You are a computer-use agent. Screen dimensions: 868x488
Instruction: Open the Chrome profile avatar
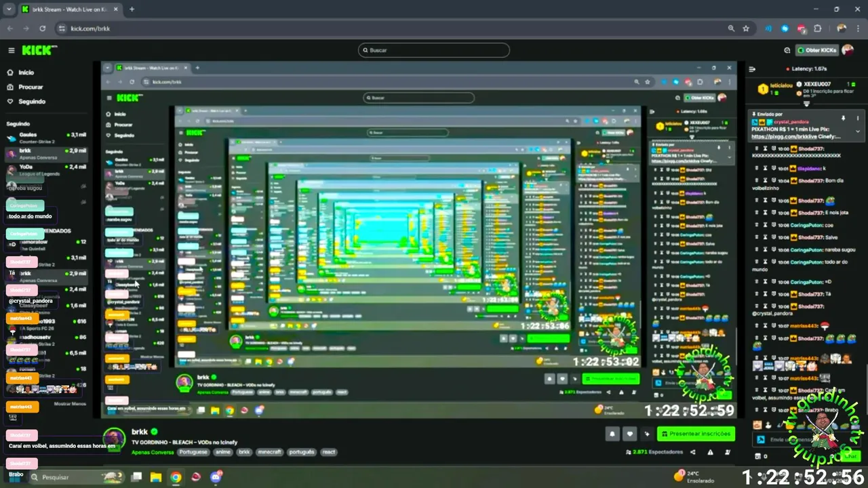point(842,28)
